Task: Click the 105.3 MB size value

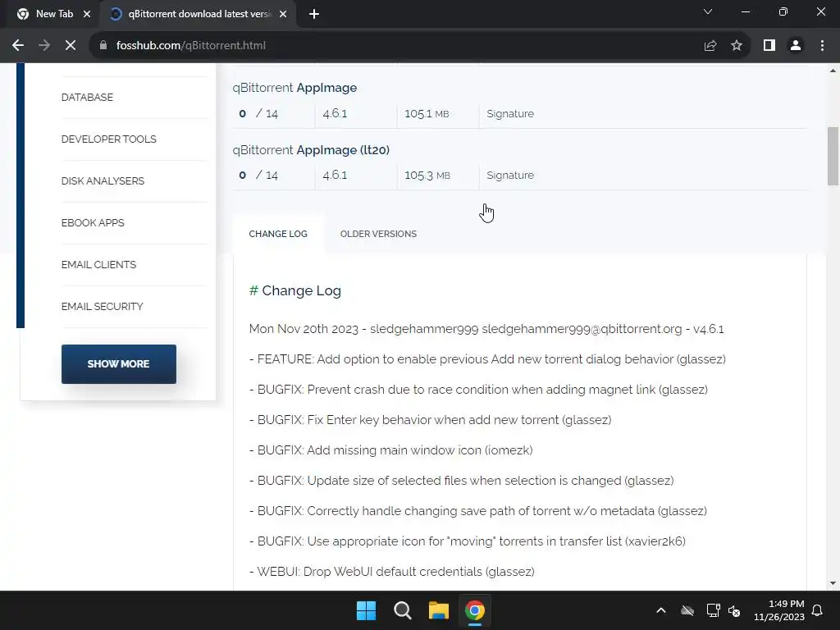Action: tap(427, 176)
